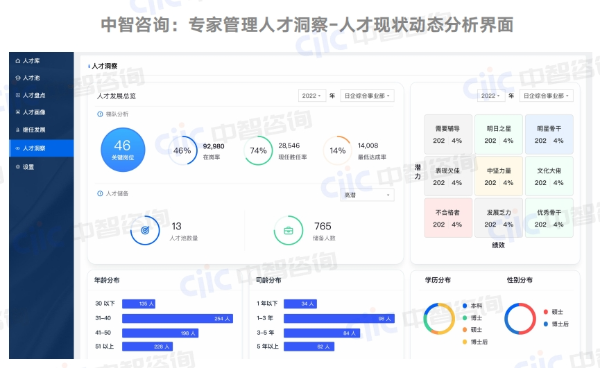The width and height of the screenshot is (600, 368).
Task: Click the info icon next to 梯队分析
Action: click(x=100, y=114)
